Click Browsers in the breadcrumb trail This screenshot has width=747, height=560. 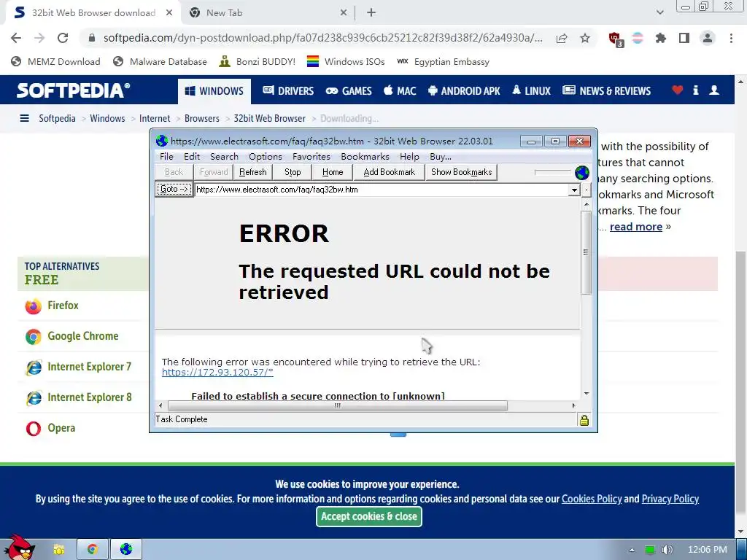[x=202, y=118]
